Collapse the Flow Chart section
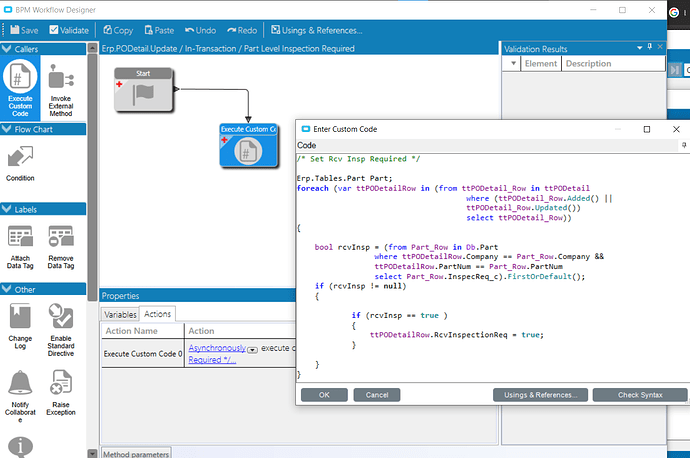The width and height of the screenshot is (690, 458). (7, 128)
